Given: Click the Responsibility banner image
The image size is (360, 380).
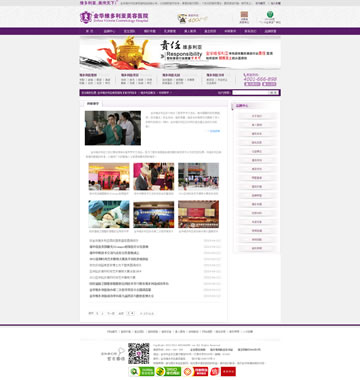Looking at the screenshot, I should [180, 53].
